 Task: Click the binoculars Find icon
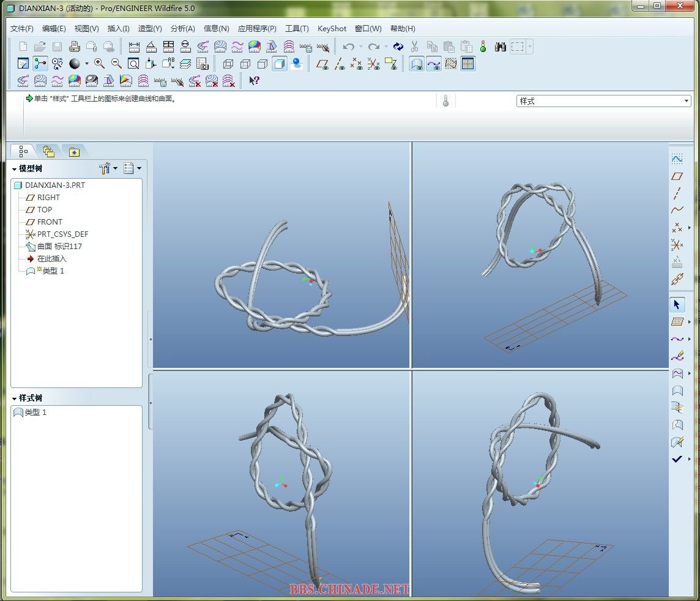500,47
